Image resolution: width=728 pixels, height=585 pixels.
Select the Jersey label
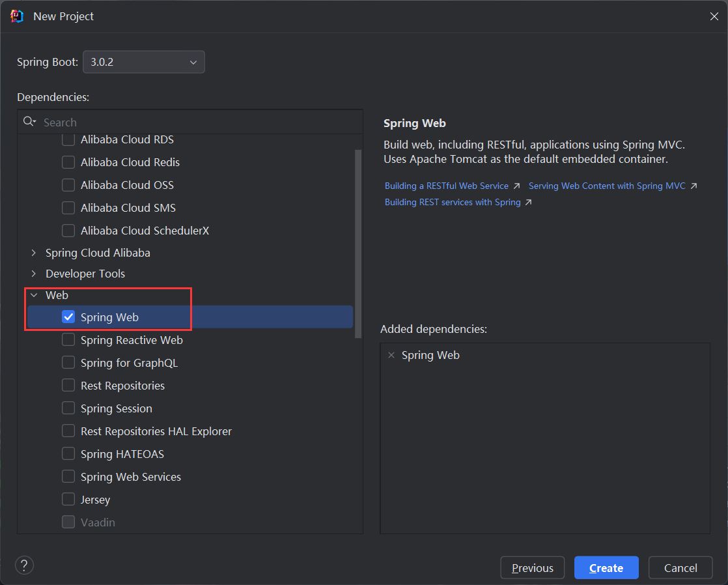95,500
